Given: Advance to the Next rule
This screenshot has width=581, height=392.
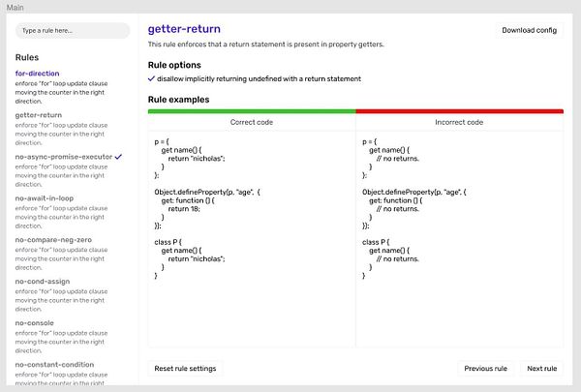Looking at the screenshot, I should coord(541,369).
